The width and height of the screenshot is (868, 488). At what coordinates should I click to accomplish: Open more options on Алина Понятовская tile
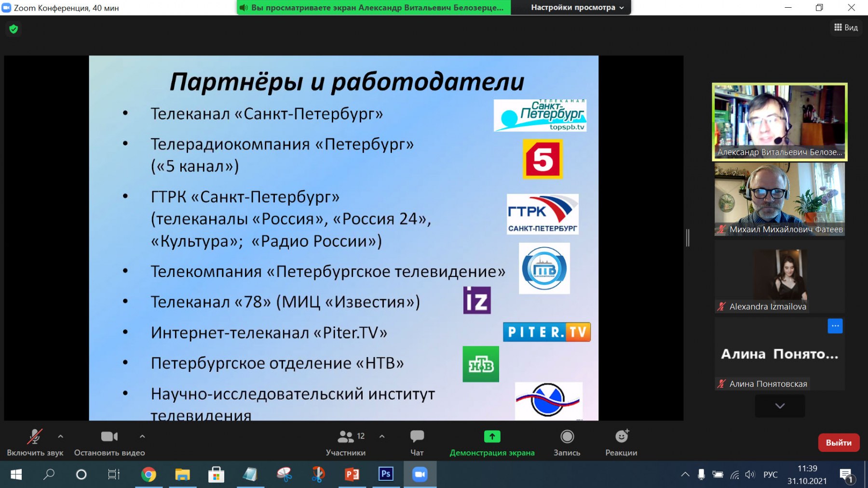835,326
